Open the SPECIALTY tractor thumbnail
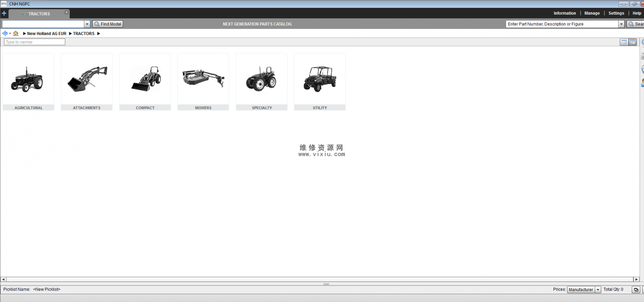The image size is (644, 302). point(262,79)
